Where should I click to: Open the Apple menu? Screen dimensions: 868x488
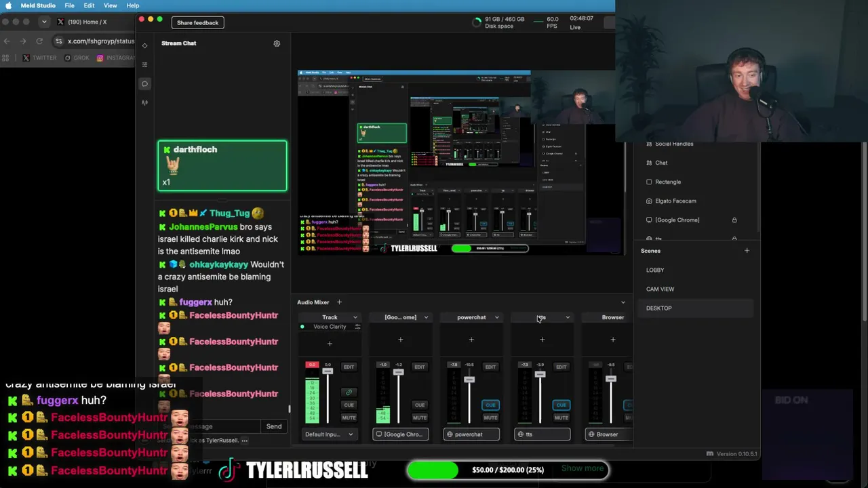tap(9, 5)
